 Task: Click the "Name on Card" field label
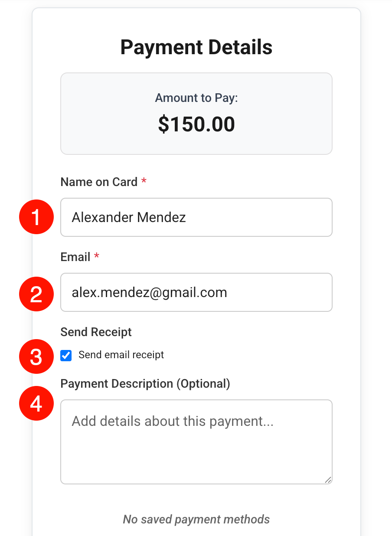(99, 182)
